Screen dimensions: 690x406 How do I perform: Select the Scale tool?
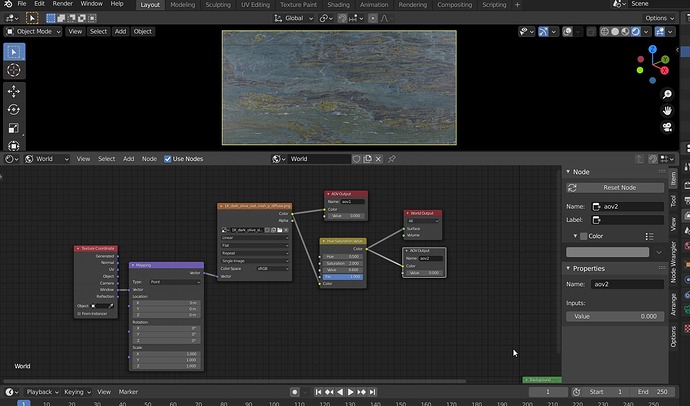[x=14, y=128]
